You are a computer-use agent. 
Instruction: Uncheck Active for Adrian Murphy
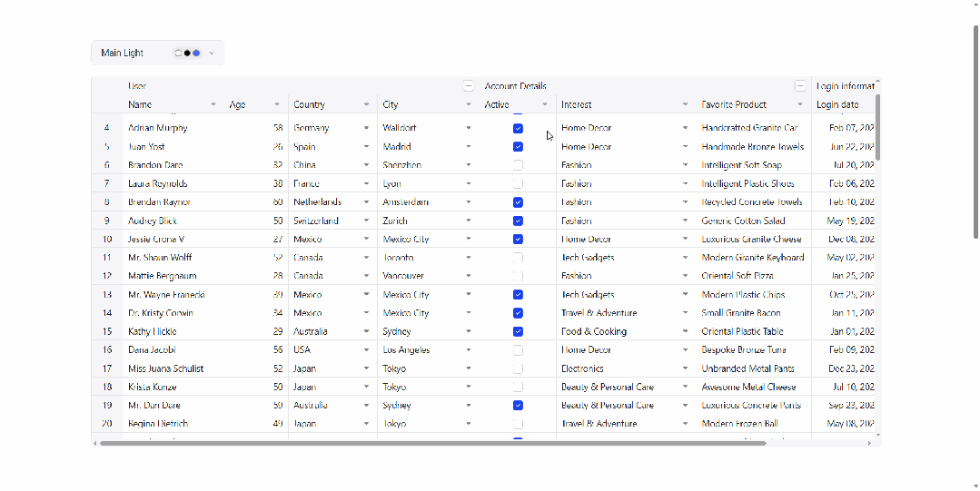(518, 128)
